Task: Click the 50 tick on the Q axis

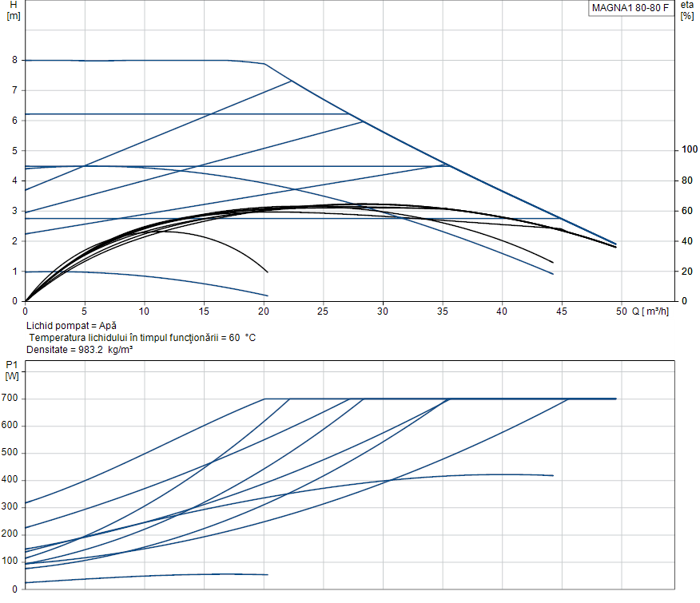Action: click(621, 311)
